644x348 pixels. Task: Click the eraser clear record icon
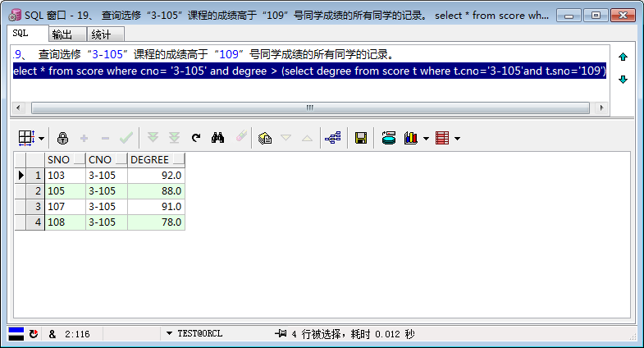(x=241, y=136)
